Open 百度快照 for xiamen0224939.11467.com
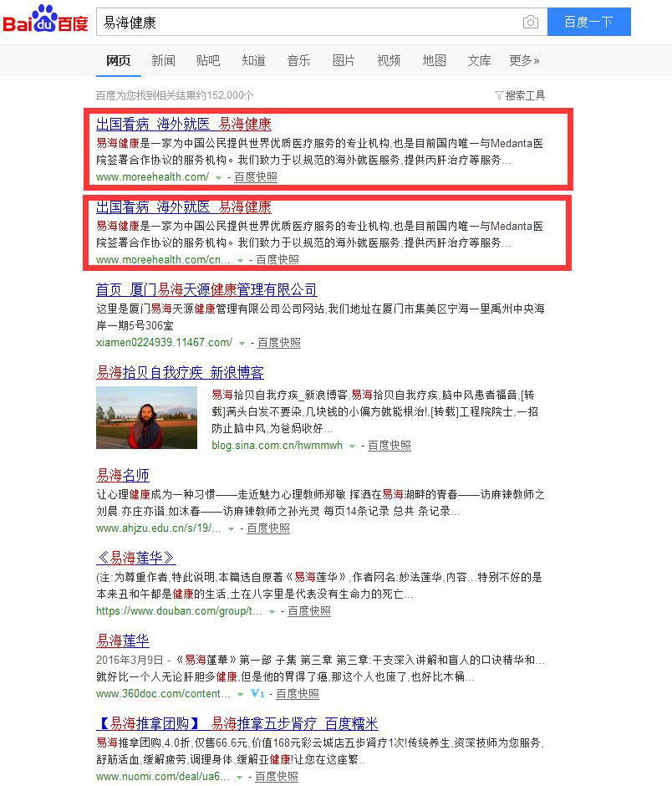The height and width of the screenshot is (786, 672). click(279, 342)
